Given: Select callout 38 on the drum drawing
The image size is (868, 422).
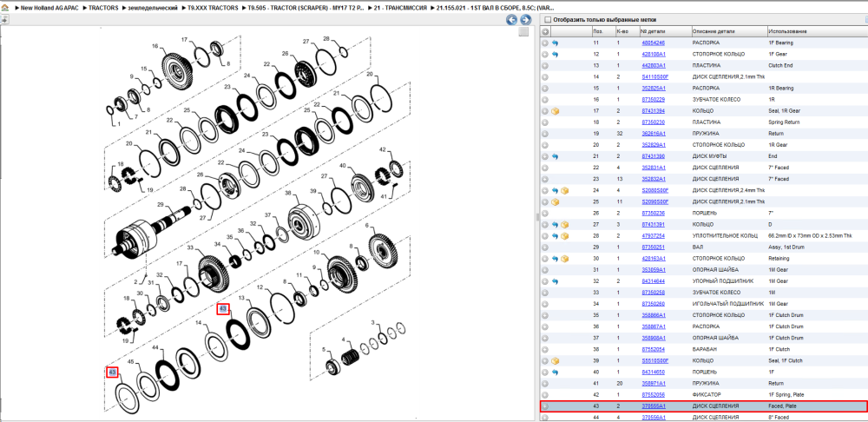Looking at the screenshot, I should pos(288,194).
